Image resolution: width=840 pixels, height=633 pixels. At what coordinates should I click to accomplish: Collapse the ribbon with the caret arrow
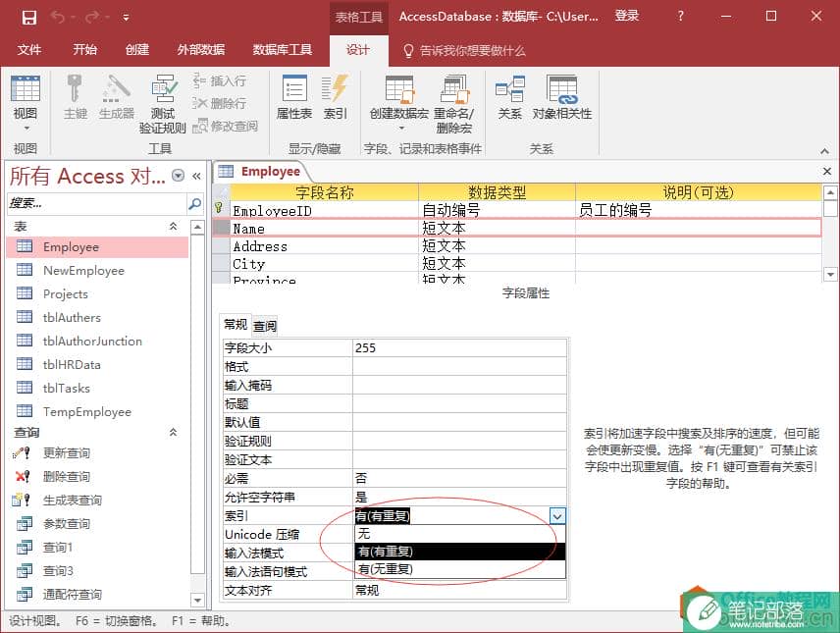[824, 151]
